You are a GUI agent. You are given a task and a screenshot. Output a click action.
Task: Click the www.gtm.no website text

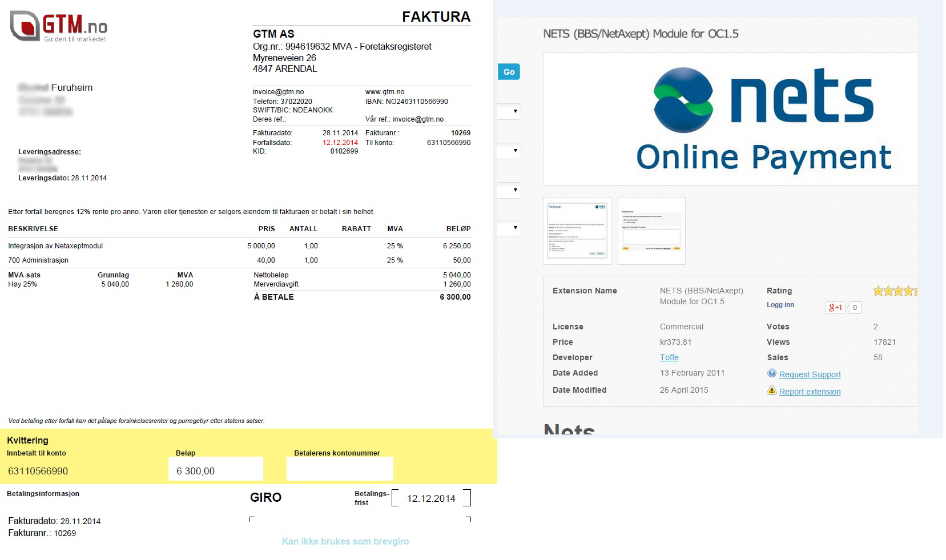coord(385,92)
